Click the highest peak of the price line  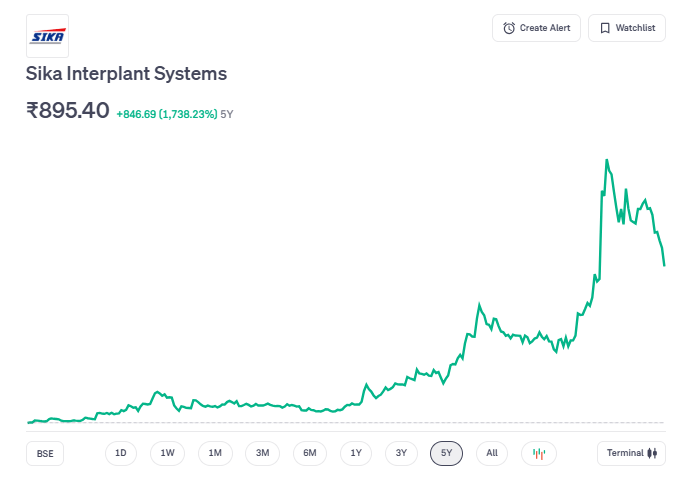tap(606, 160)
